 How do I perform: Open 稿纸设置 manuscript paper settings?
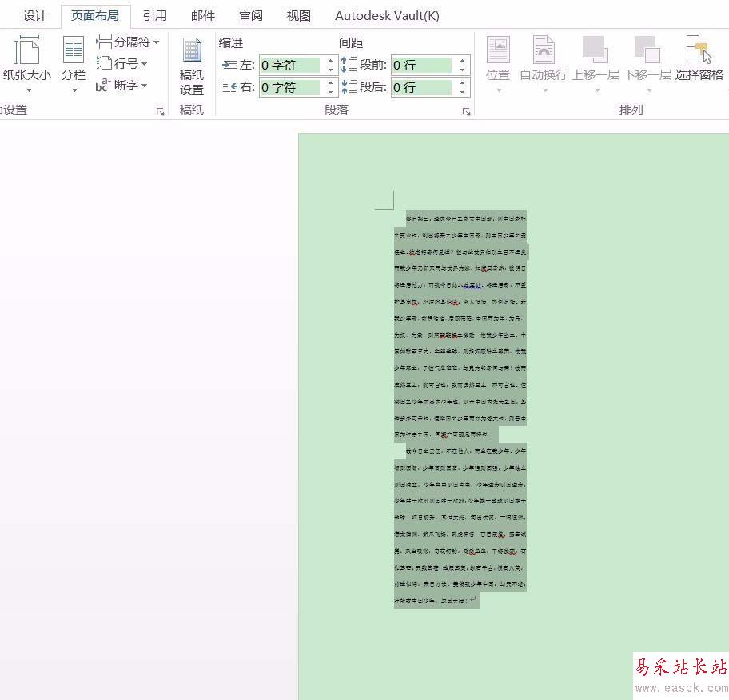click(x=192, y=66)
